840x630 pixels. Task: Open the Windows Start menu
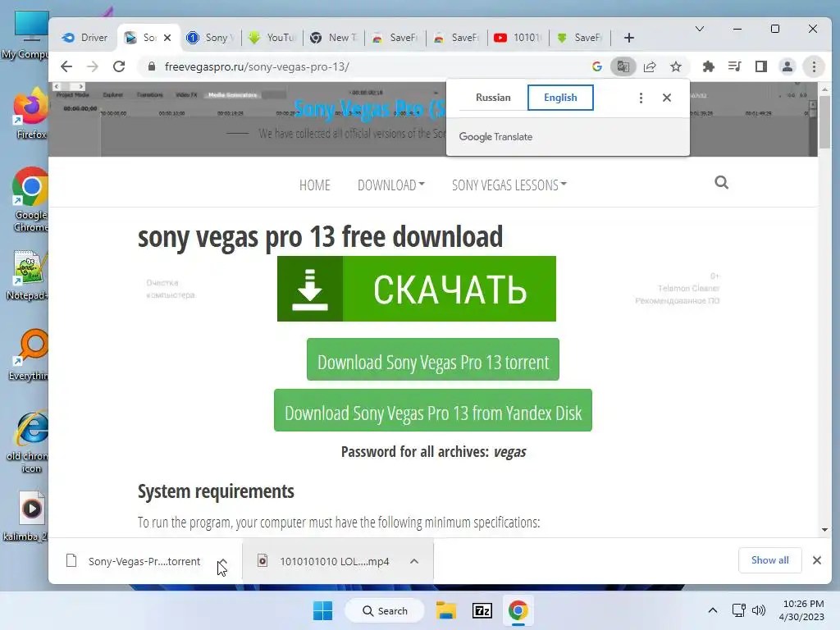pyautogui.click(x=322, y=610)
